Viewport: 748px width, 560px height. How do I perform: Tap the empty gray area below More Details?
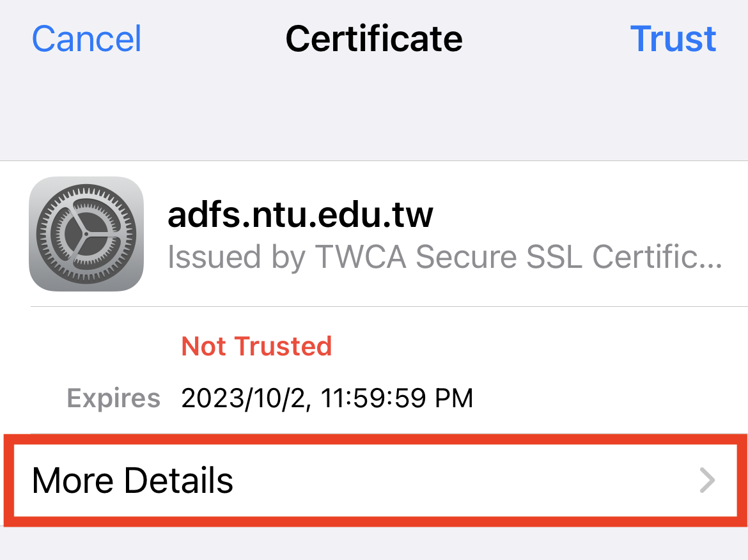tap(374, 544)
